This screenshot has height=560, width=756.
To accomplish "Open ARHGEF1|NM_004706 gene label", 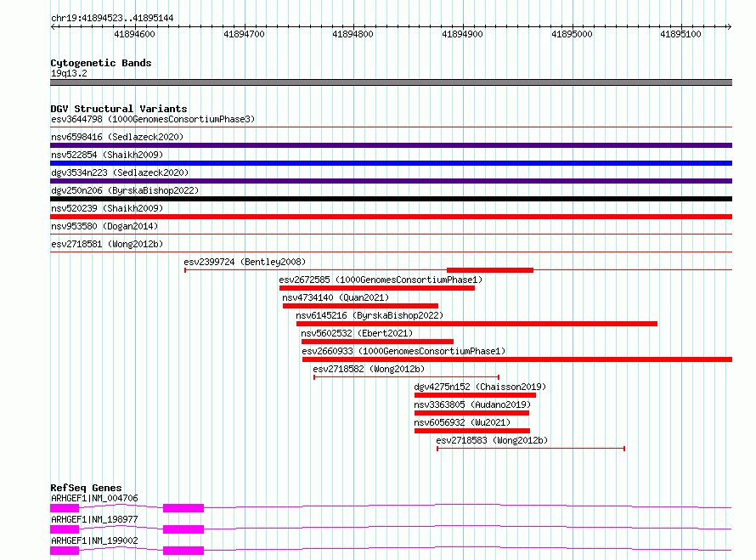I will tap(94, 498).
